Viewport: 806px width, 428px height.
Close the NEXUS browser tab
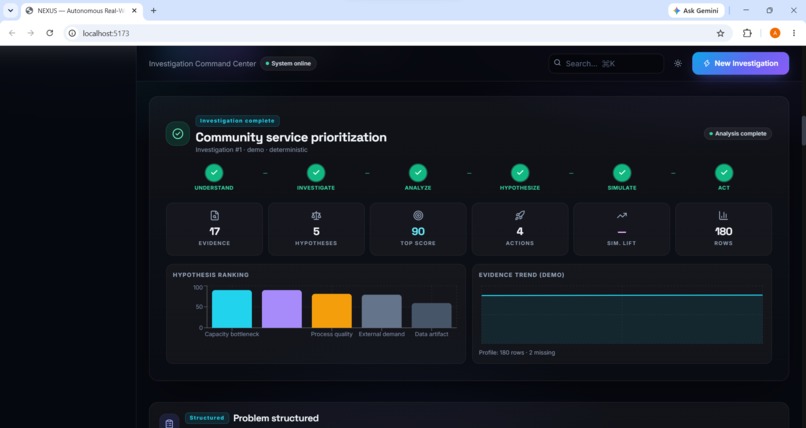click(x=134, y=11)
